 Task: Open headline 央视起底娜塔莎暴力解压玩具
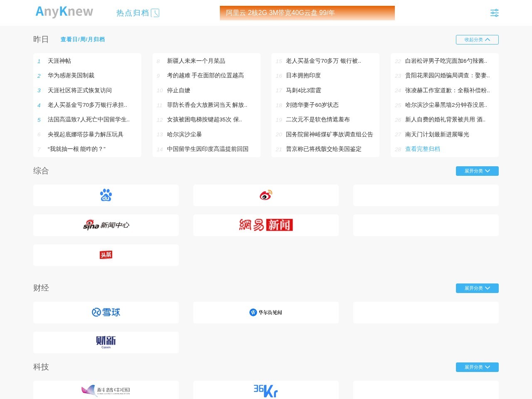(86, 134)
